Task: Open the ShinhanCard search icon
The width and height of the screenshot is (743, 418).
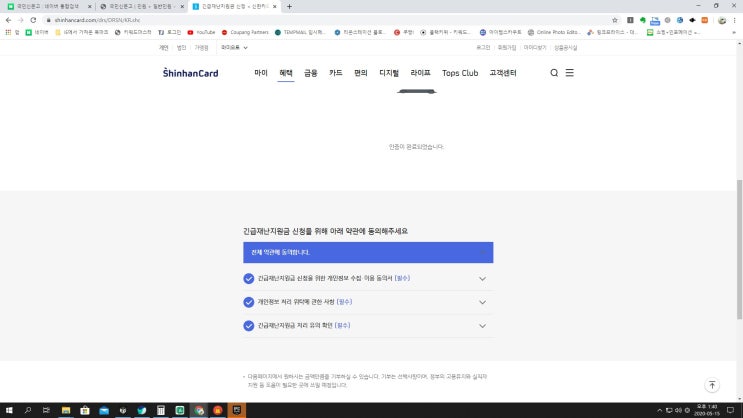Action: click(554, 73)
